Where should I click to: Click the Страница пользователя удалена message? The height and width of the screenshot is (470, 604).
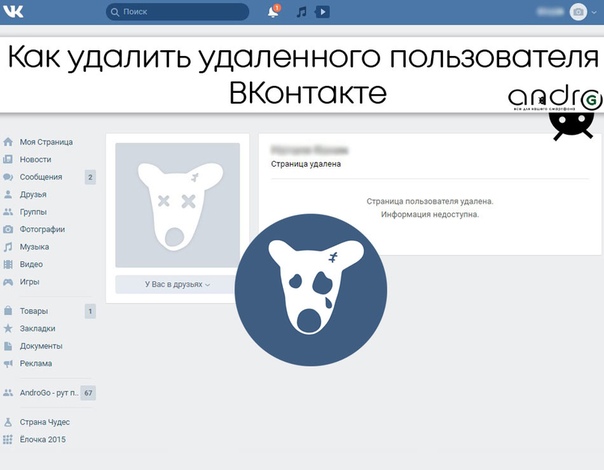pos(430,201)
